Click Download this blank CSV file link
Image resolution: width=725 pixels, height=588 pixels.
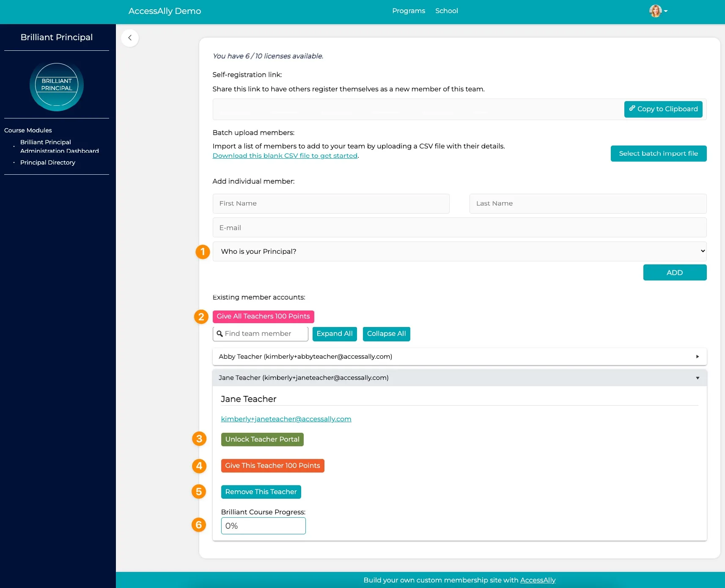pyautogui.click(x=285, y=156)
